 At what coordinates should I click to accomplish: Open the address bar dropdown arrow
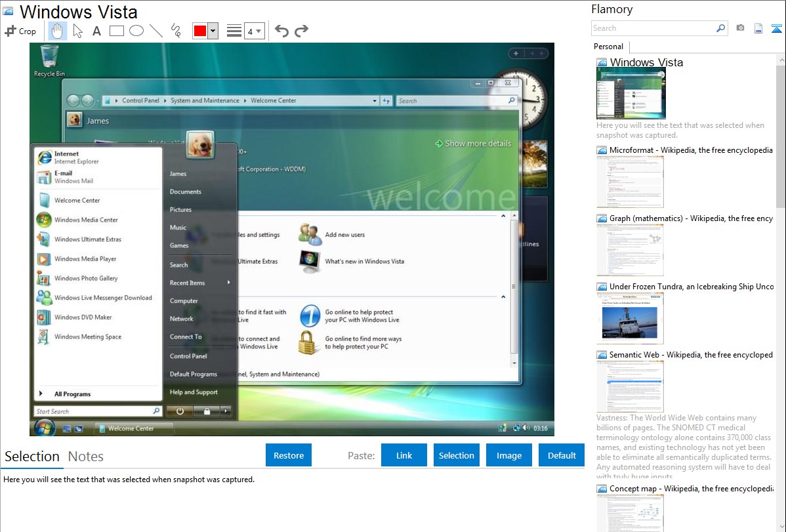click(x=375, y=101)
